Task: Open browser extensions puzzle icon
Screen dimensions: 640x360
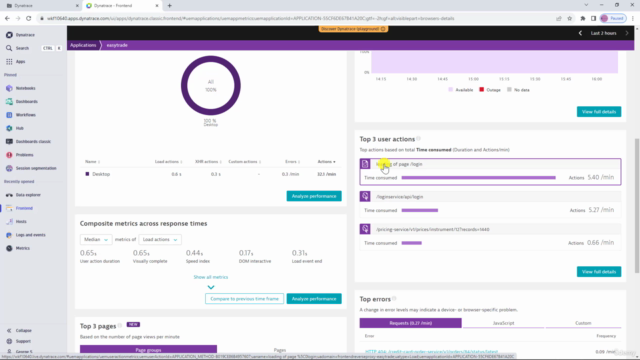Action: 582,18
